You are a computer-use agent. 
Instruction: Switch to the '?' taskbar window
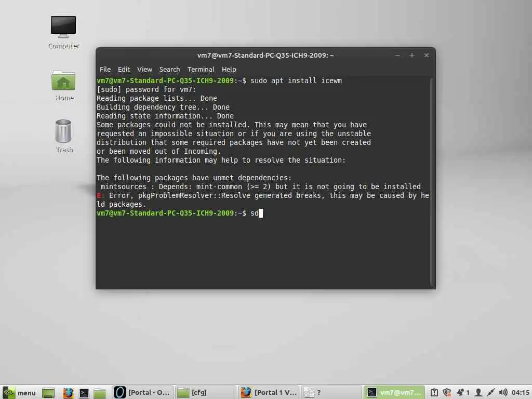pyautogui.click(x=331, y=393)
